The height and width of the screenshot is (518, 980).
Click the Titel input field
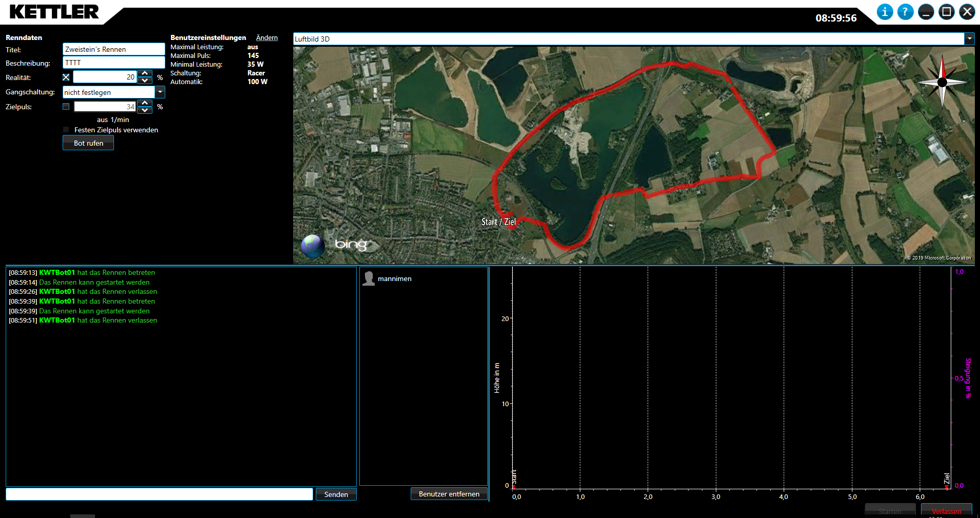113,49
